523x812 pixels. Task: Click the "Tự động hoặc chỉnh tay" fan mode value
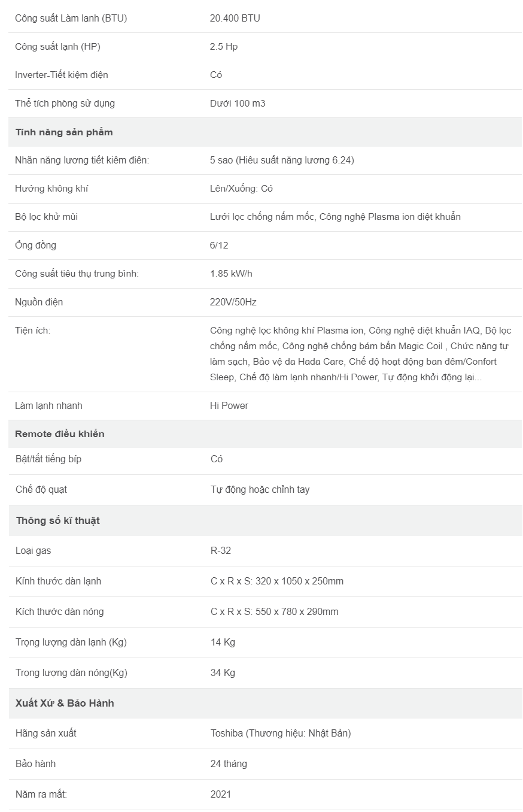tap(260, 490)
